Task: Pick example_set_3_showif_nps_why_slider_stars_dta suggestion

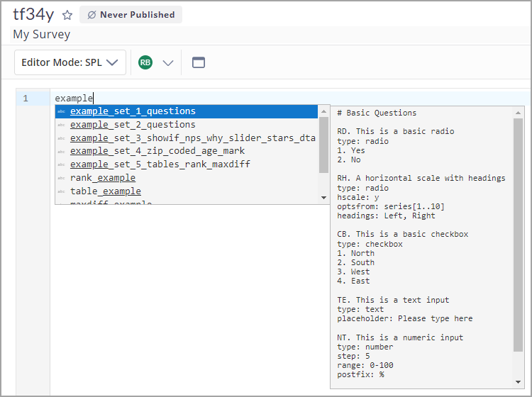Action: [187, 138]
